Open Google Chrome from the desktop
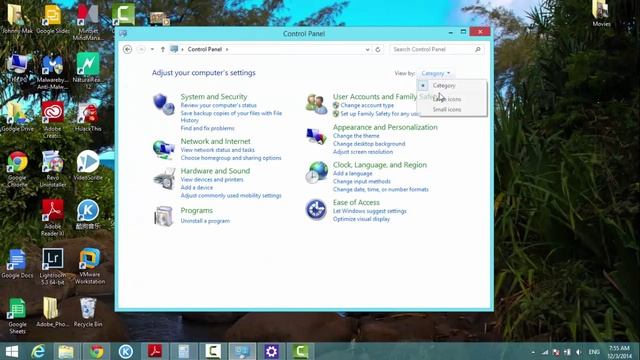 click(x=17, y=169)
